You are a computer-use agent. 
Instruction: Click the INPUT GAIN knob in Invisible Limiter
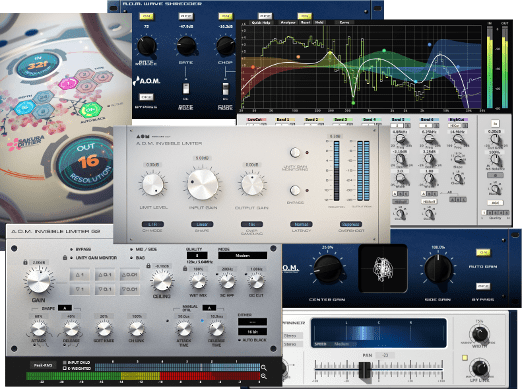point(202,184)
